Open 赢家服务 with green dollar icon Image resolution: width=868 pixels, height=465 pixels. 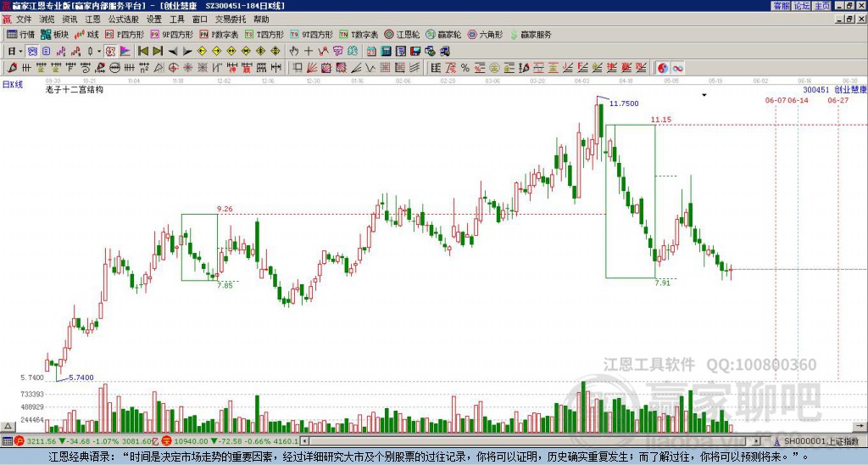click(531, 34)
